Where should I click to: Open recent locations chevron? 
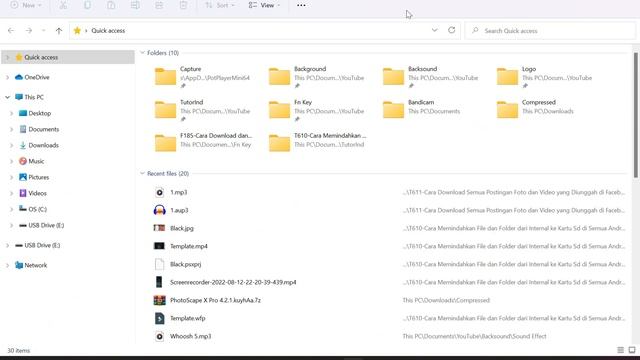pos(43,31)
